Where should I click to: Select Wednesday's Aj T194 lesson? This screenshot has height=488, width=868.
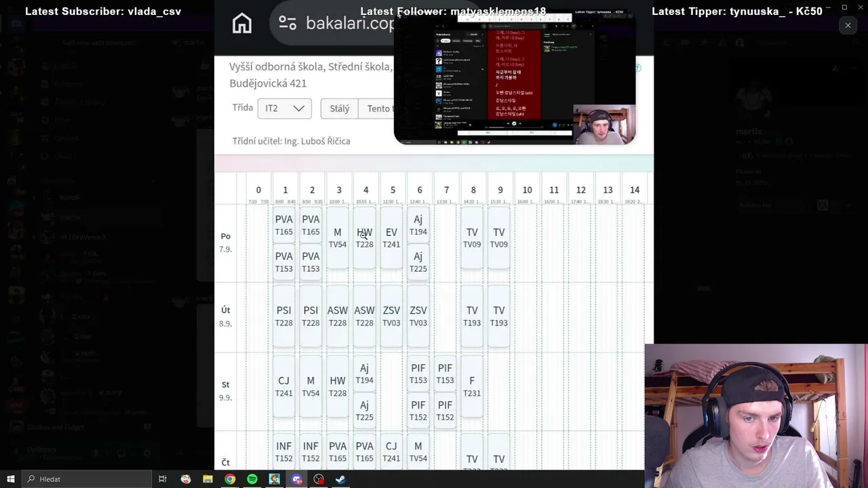click(x=365, y=374)
